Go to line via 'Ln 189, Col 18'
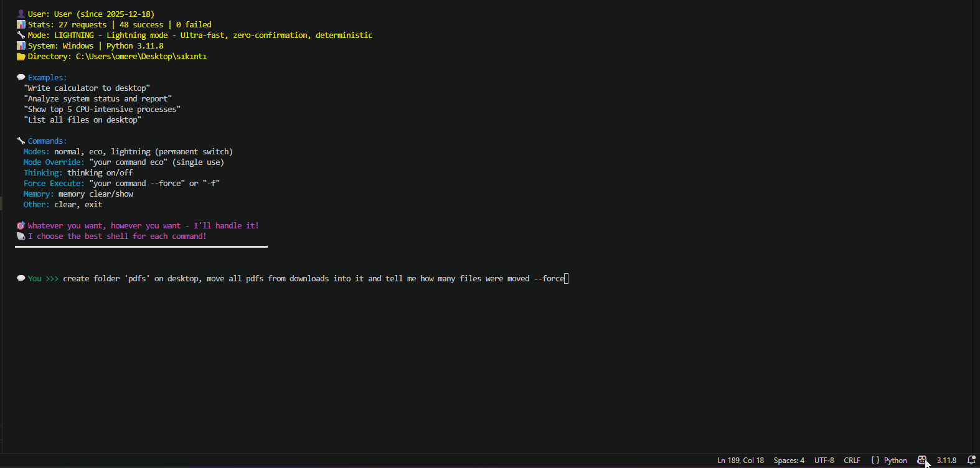Screen dimensions: 980x468 [740, 461]
